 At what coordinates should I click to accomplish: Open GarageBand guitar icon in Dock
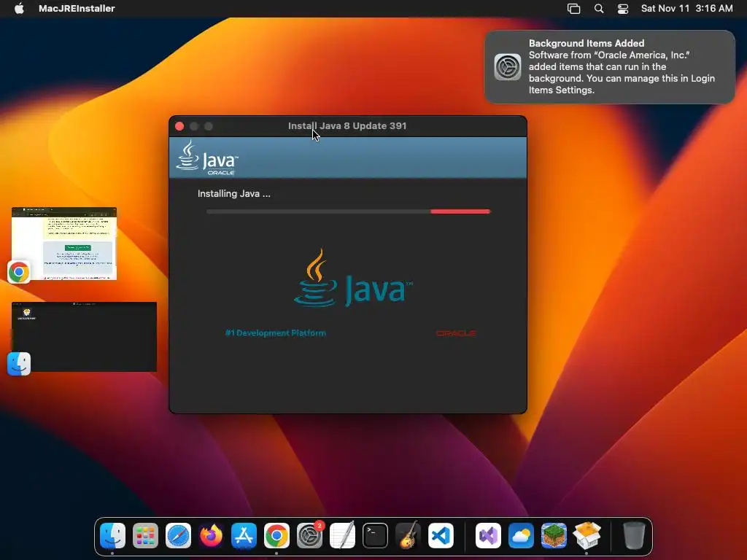[409, 536]
